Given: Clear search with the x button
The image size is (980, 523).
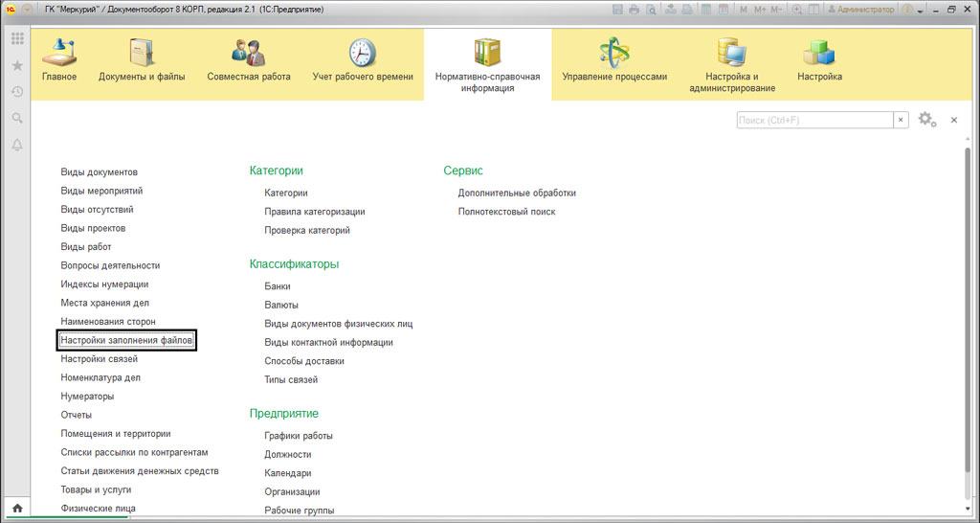Looking at the screenshot, I should (901, 120).
